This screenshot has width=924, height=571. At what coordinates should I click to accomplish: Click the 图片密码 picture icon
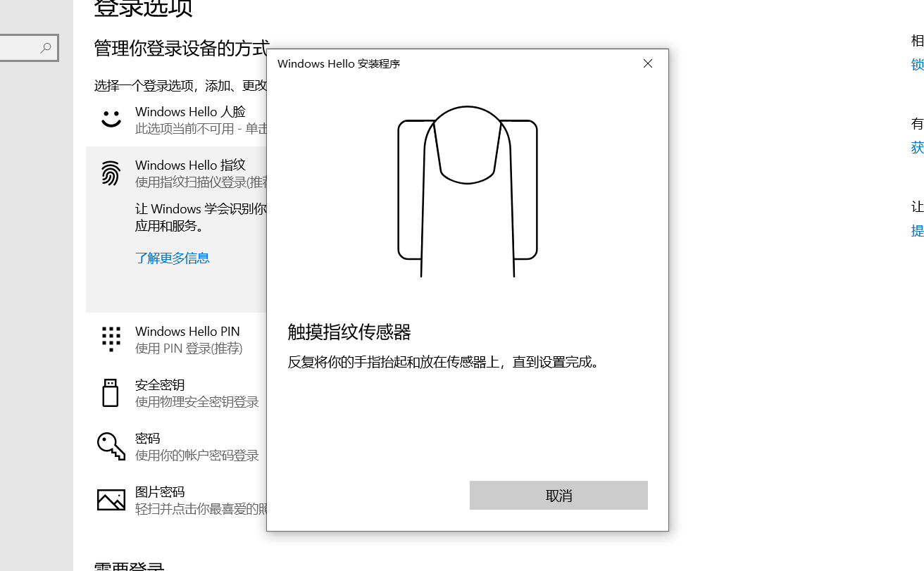click(111, 499)
